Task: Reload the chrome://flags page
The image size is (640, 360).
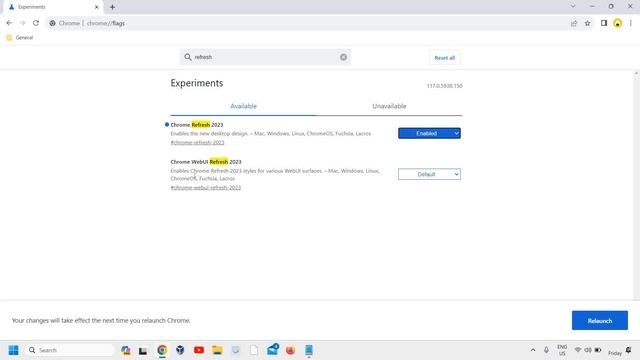Action: pos(36,23)
